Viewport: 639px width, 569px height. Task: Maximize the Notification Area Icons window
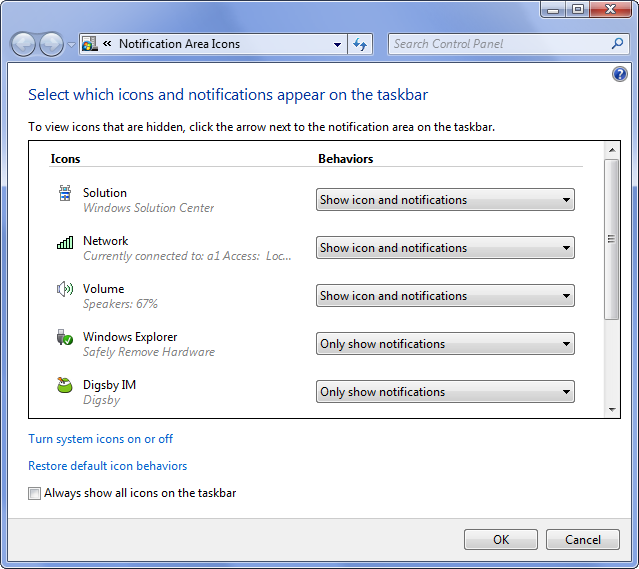[x=577, y=9]
